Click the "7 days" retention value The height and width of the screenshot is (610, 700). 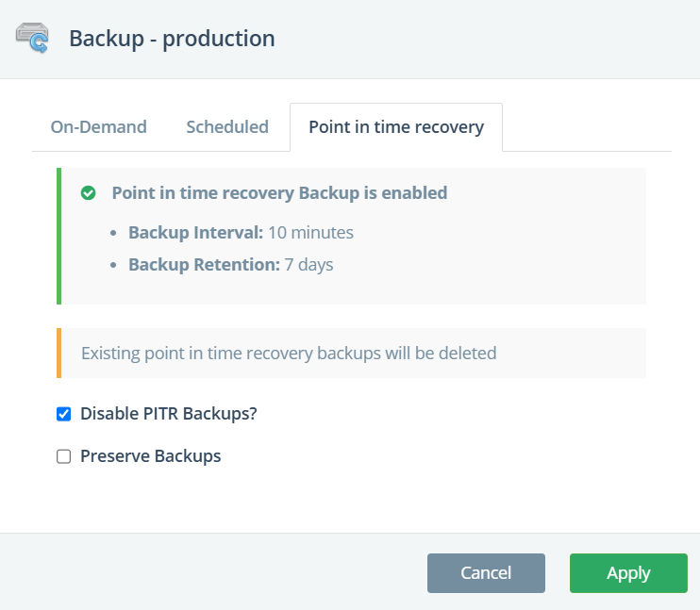tap(309, 265)
